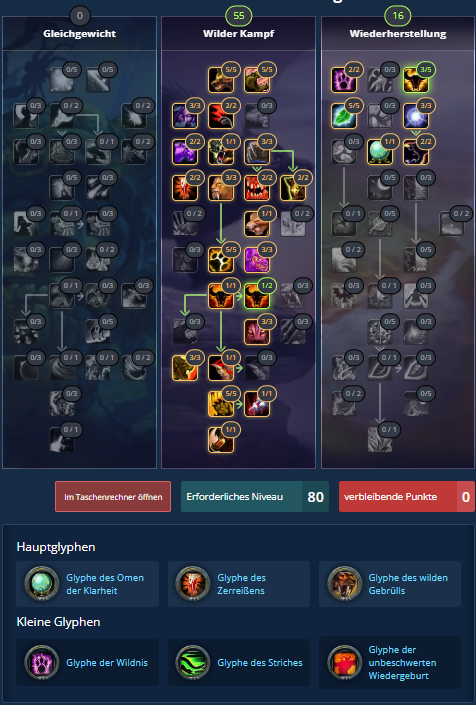Open the Glyphe der unbeschwerten Wiedergeburt link
476x705 pixels.
[402, 662]
